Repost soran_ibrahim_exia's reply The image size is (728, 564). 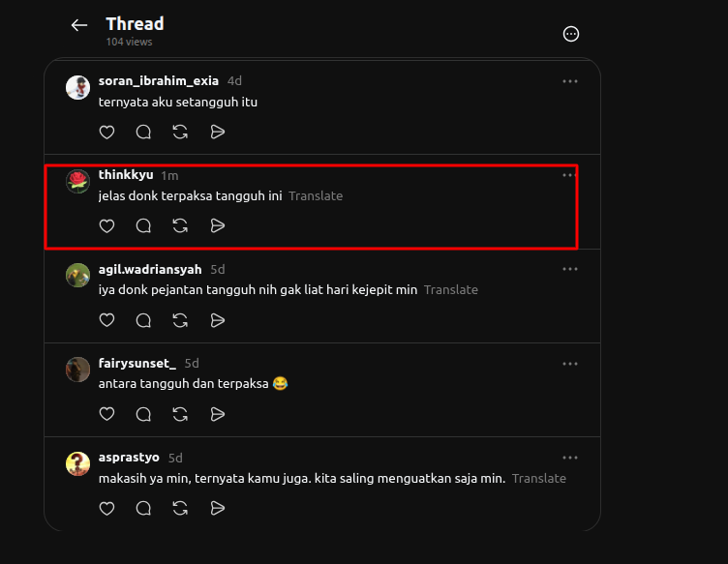coord(180,133)
